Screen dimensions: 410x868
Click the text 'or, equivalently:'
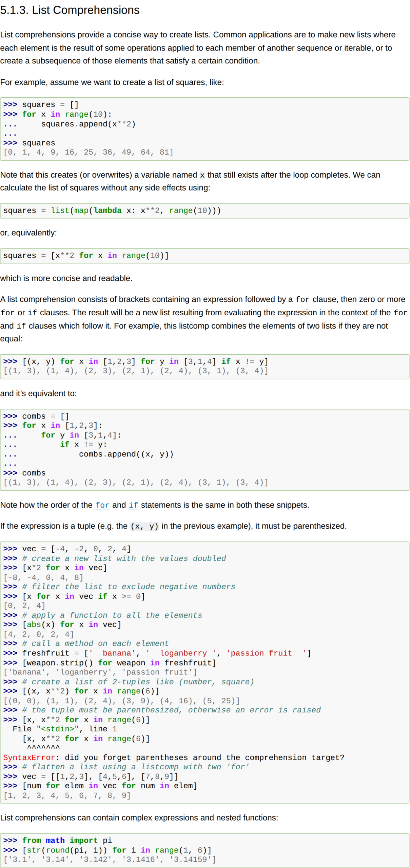pos(28,233)
